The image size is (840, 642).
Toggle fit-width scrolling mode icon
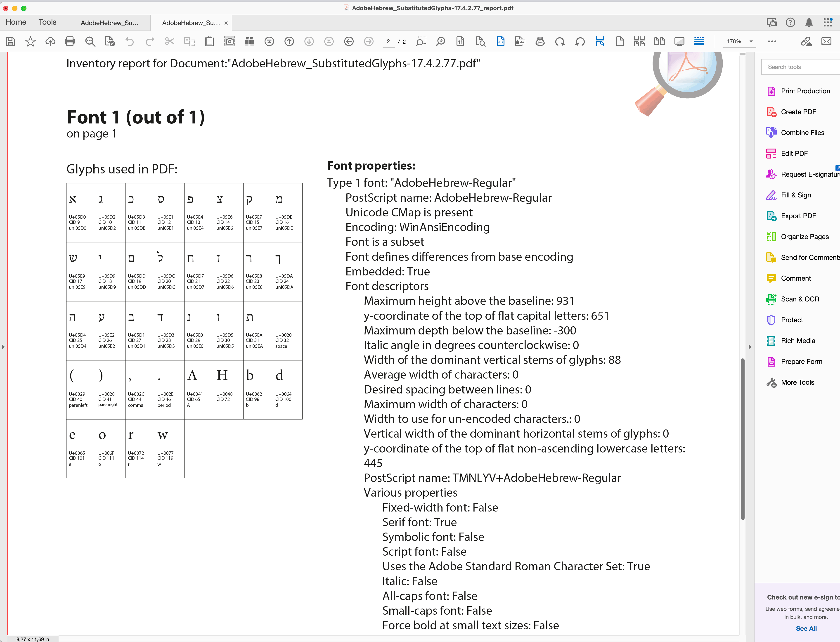pyautogui.click(x=500, y=41)
